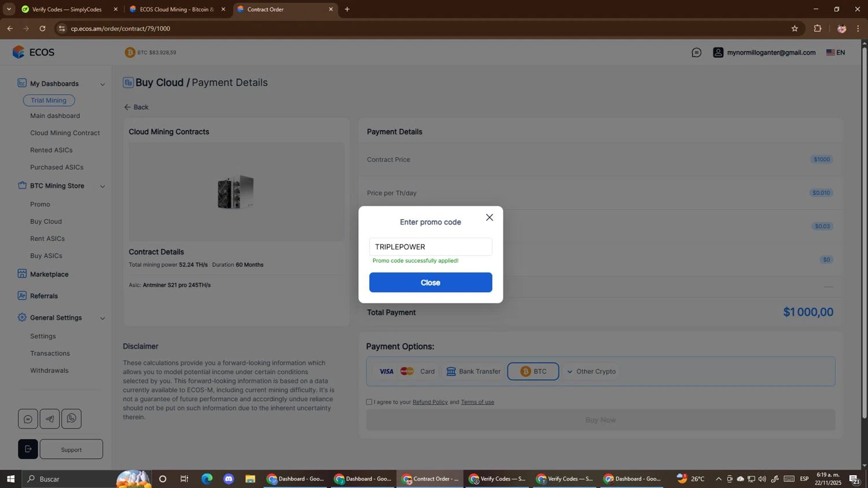The image size is (868, 488).
Task: Click the Referrals icon in sidebar
Action: tap(22, 295)
